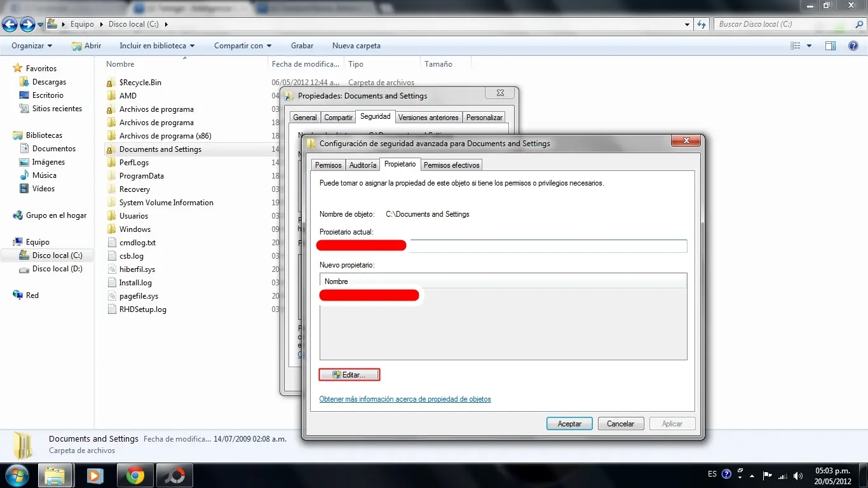Open the Organizar dropdown menu
This screenshot has width=868, height=488.
(x=32, y=46)
